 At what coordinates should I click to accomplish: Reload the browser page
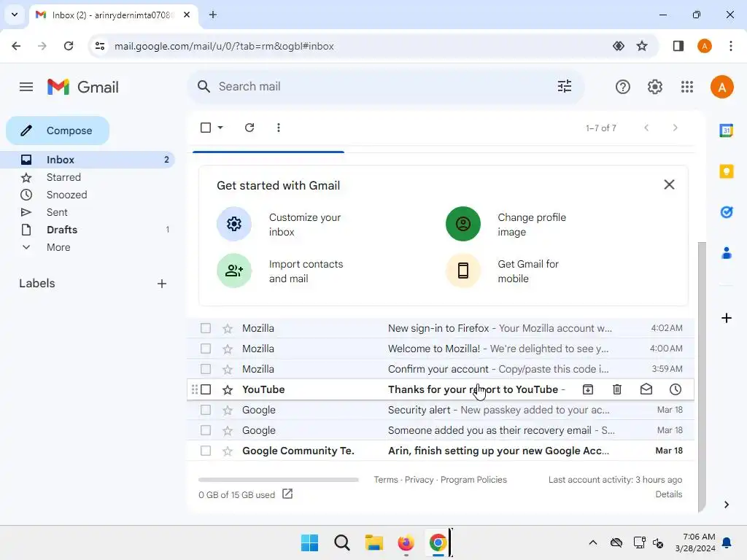pos(69,46)
